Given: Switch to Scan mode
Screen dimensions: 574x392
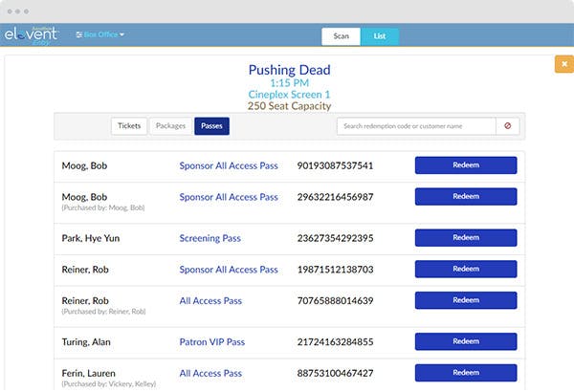Looking at the screenshot, I should (341, 36).
